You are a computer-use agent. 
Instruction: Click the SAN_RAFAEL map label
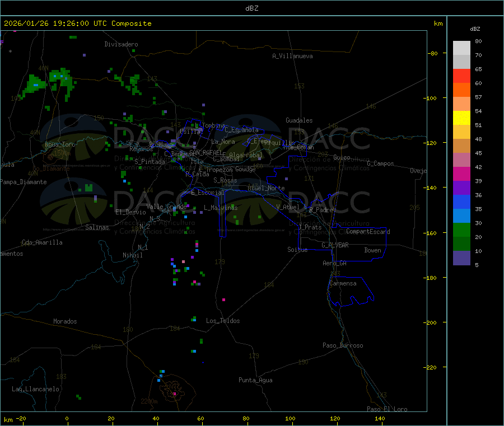pyautogui.click(x=206, y=152)
